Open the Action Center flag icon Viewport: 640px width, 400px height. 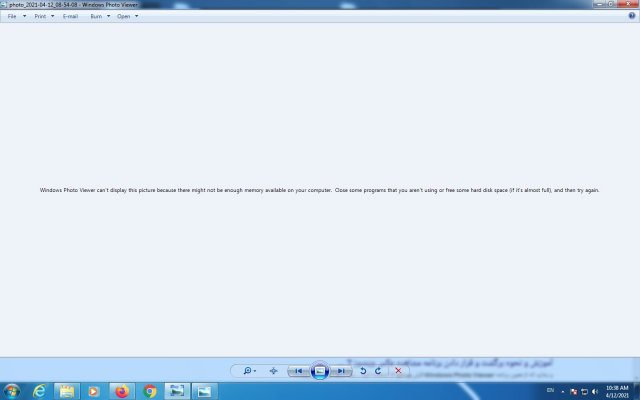(x=573, y=391)
